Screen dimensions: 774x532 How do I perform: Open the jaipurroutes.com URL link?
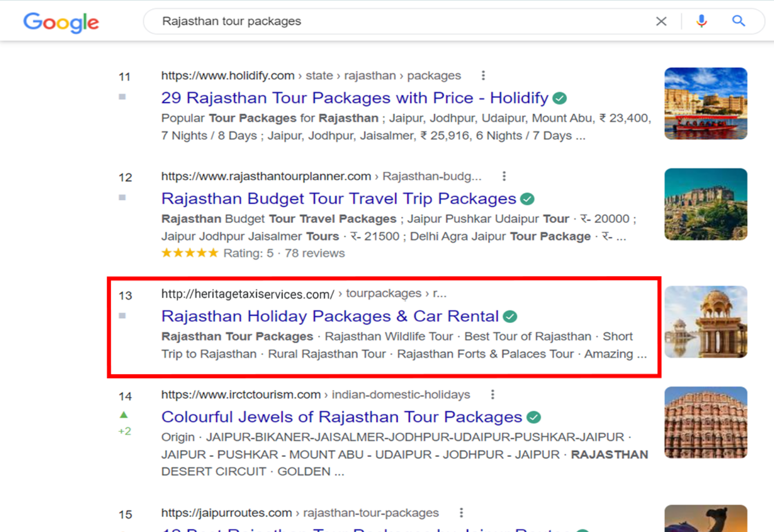coord(225,512)
